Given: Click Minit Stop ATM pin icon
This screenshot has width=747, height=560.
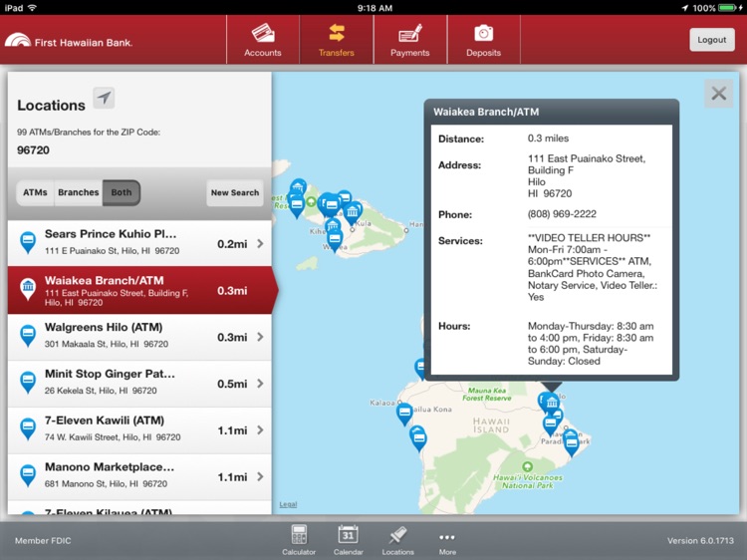Looking at the screenshot, I should (x=28, y=383).
